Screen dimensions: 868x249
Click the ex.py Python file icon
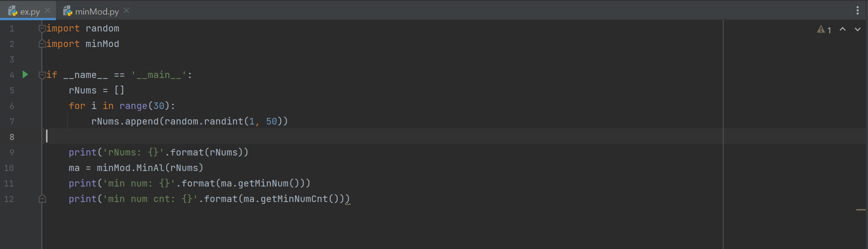pos(13,11)
